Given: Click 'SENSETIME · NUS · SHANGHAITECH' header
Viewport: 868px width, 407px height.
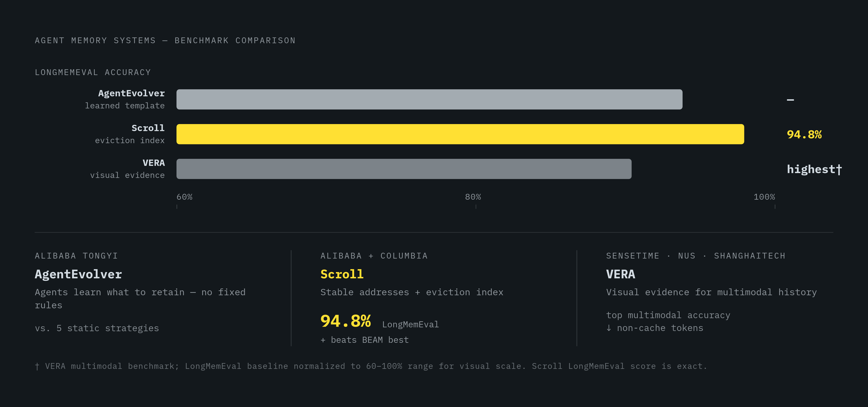Looking at the screenshot, I should coord(695,256).
